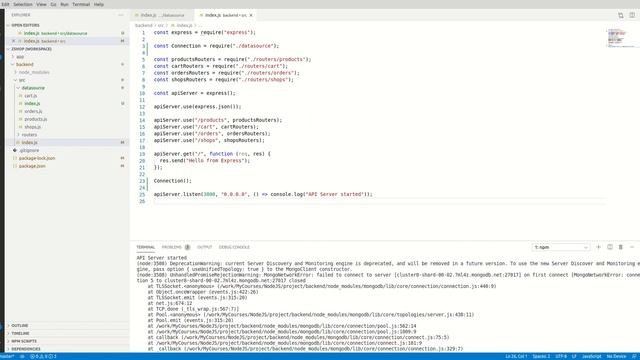The width and height of the screenshot is (640, 360).
Task: Change indentation via Spaces: 2
Action: [541, 356]
